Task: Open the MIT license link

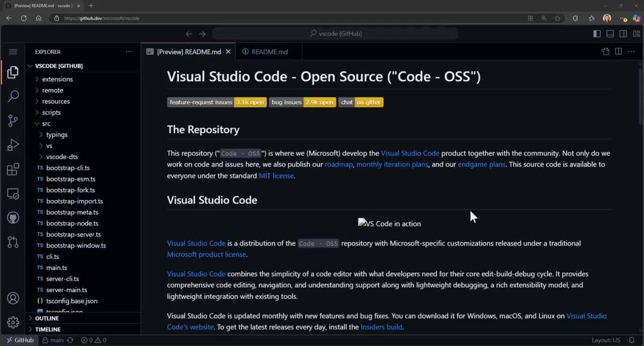Action: click(x=276, y=175)
